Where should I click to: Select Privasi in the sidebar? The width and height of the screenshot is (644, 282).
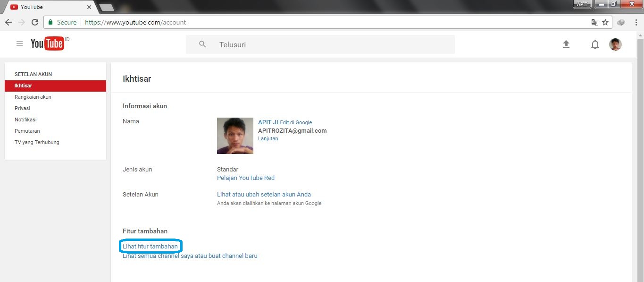tap(22, 108)
